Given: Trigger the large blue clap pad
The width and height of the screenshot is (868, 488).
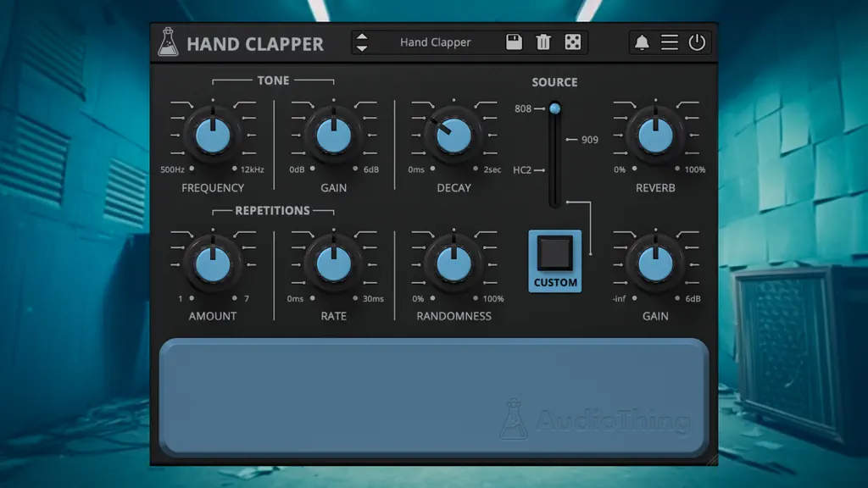Looking at the screenshot, I should pos(434,397).
